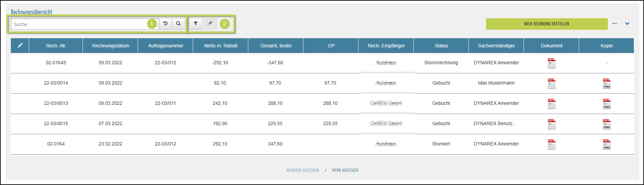Open the filter funnel icon

pyautogui.click(x=195, y=24)
